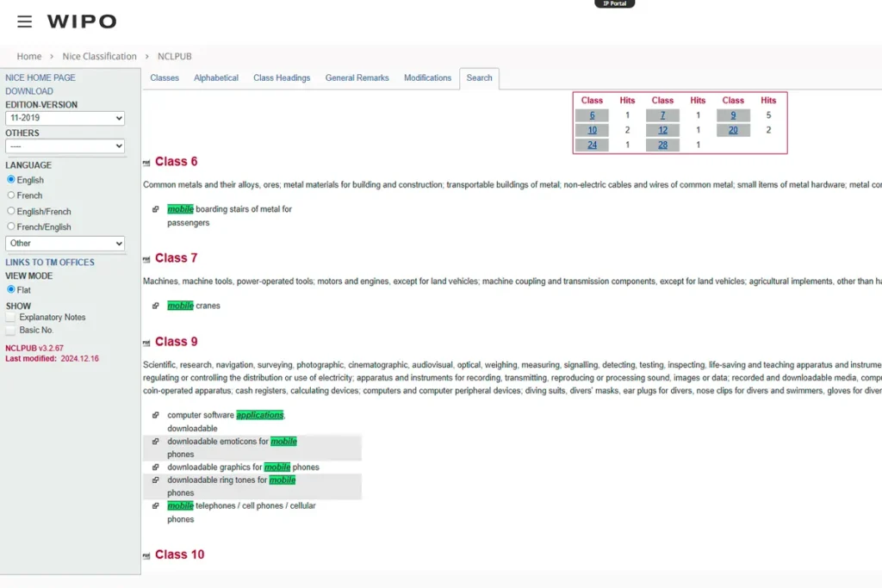
Task: Jump to class 12 in hits table
Action: 662,130
